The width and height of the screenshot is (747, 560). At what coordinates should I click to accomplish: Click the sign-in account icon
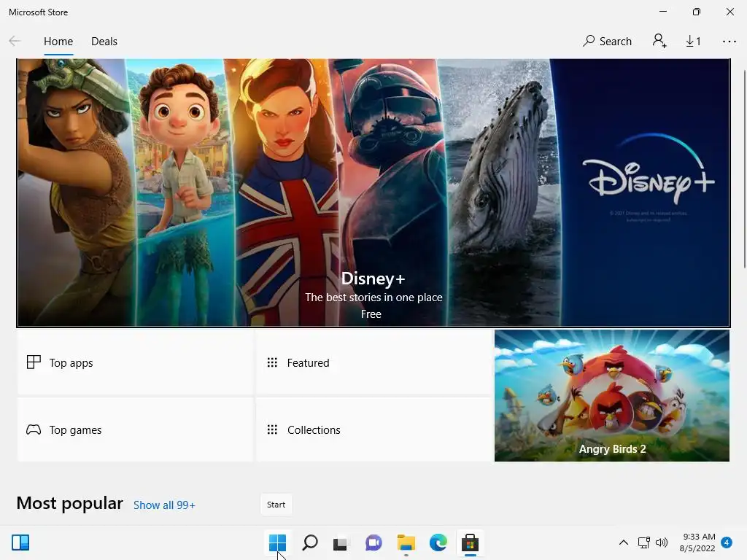(x=659, y=41)
